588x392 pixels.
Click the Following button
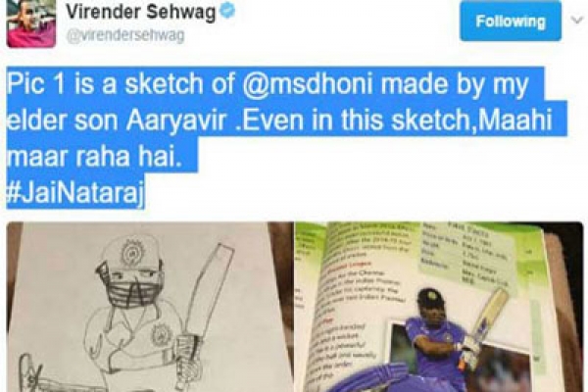511,21
